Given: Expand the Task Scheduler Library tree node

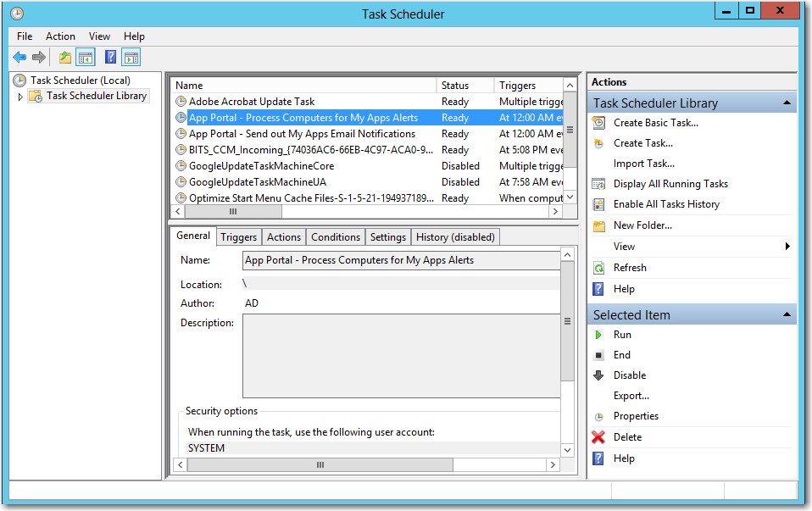Looking at the screenshot, I should point(20,97).
